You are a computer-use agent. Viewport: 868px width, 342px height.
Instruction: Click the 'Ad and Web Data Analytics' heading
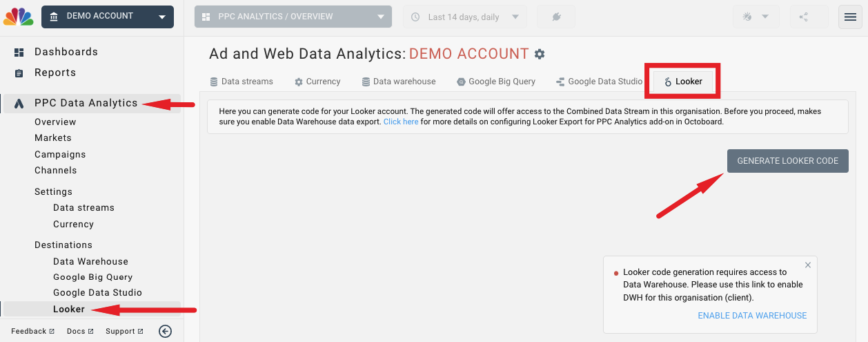(308, 54)
